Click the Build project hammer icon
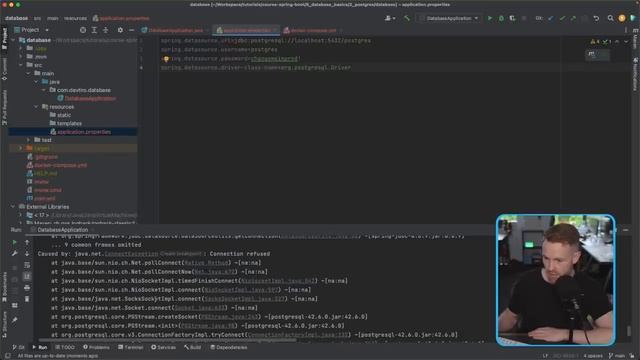640x360 pixels. click(407, 18)
